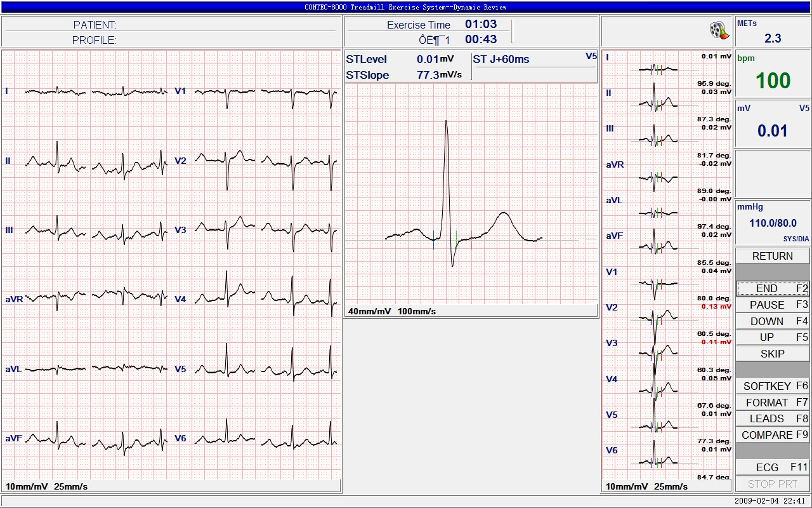The image size is (812, 508).
Task: Select the V2 averaged beat in lead list
Action: (x=657, y=316)
